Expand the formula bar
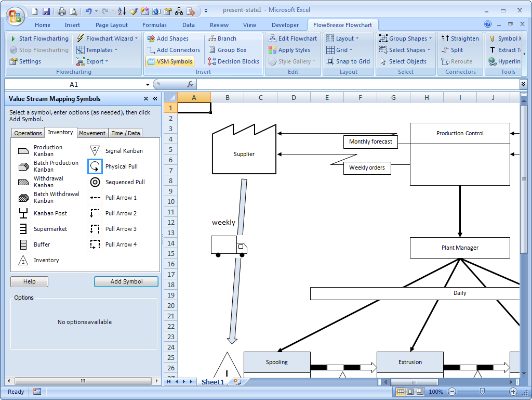The width and height of the screenshot is (532, 400). coord(524,84)
